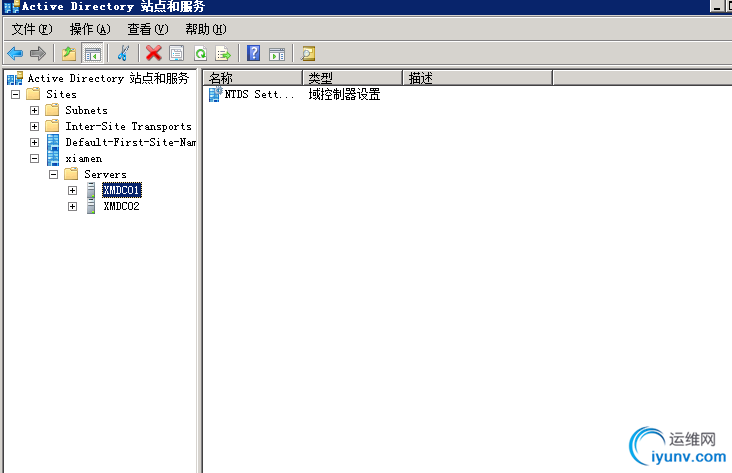Click the Servers folder icon
The width and height of the screenshot is (732, 473).
[71, 174]
